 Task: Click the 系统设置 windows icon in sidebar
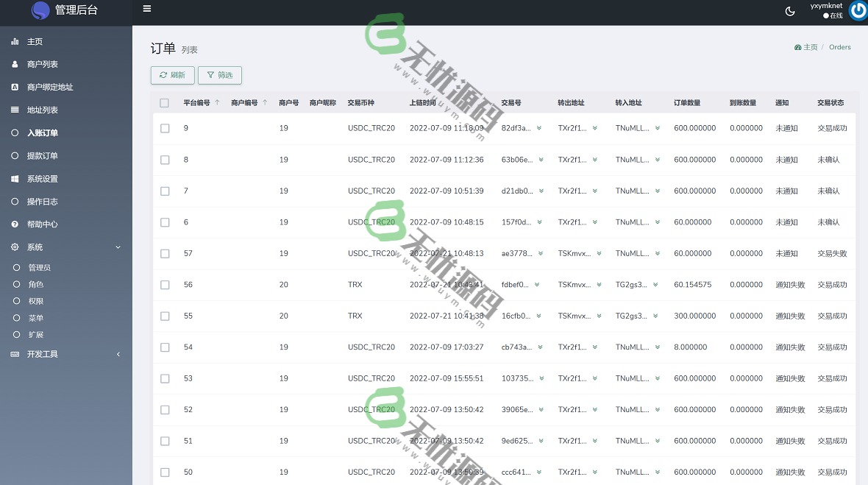pos(15,179)
